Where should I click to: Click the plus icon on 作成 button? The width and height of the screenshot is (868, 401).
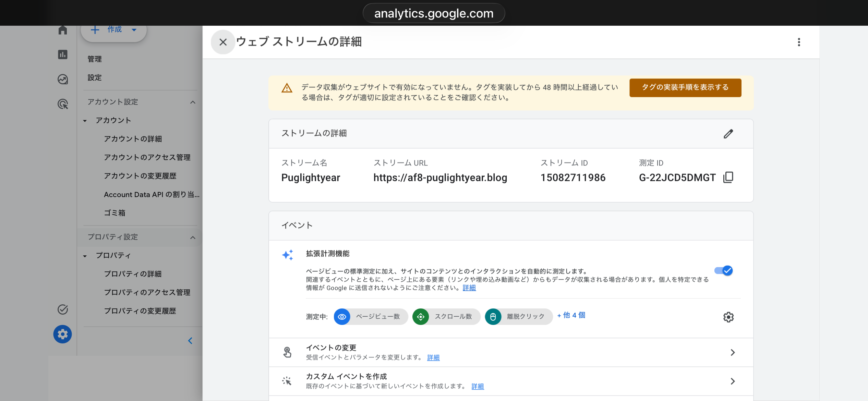point(95,30)
